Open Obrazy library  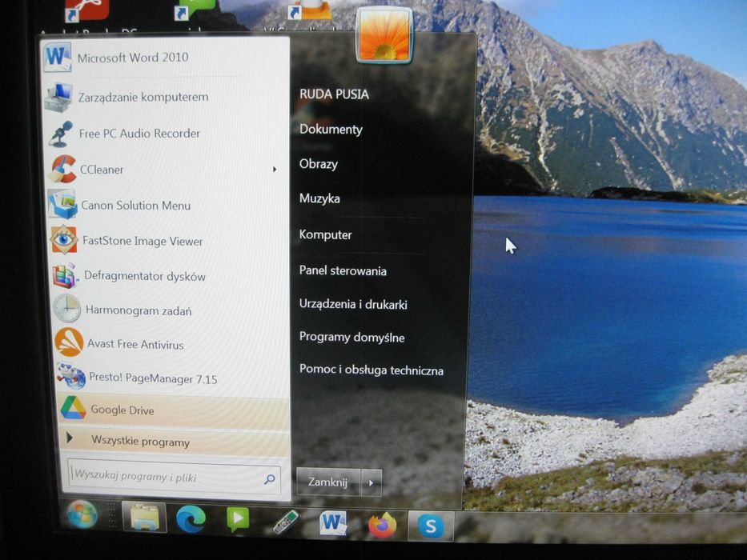click(318, 164)
